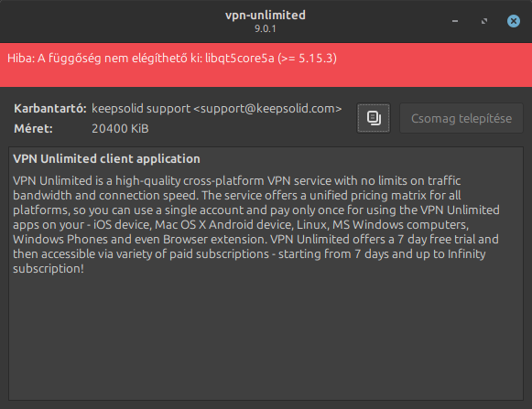Minimize the vpn-unlimited installer window

[455, 21]
